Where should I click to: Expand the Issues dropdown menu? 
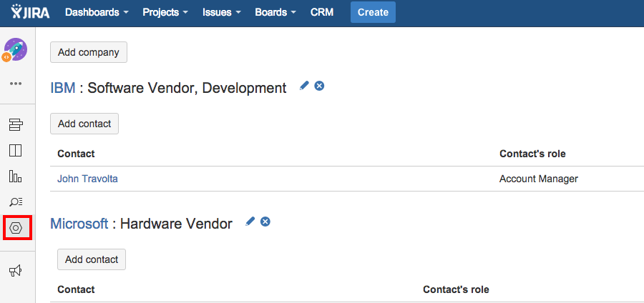pos(221,12)
